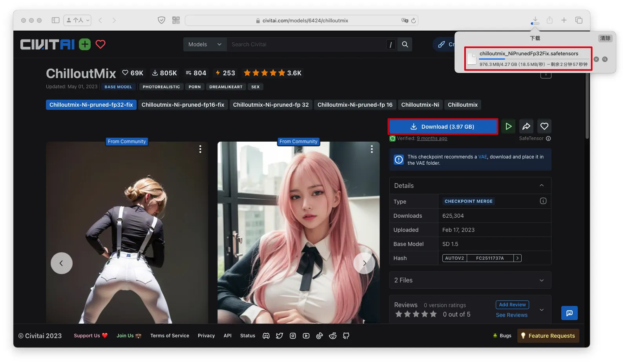Screen dimensions: 630x364
Task: Select the Chilloutmix-Ni-pruned-fp16-fix version tab
Action: (x=183, y=105)
